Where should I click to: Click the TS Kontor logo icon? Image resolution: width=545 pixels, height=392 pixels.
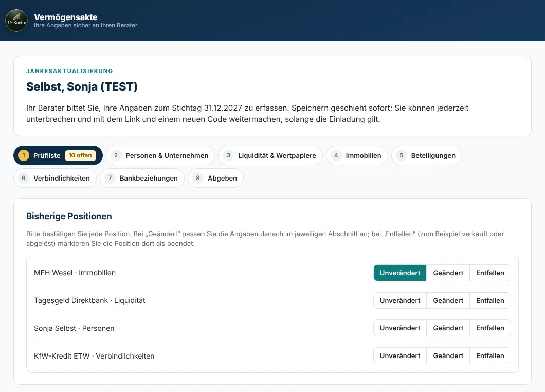[x=16, y=21]
